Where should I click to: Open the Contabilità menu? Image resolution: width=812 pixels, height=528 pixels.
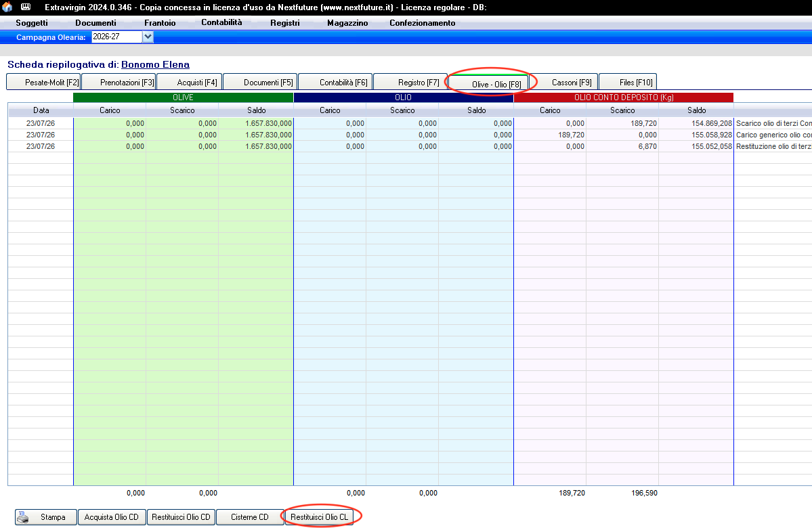pos(221,22)
